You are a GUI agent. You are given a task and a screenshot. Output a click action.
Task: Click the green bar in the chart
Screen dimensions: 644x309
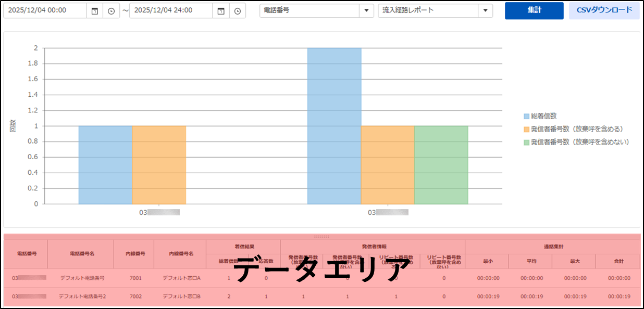pos(441,165)
